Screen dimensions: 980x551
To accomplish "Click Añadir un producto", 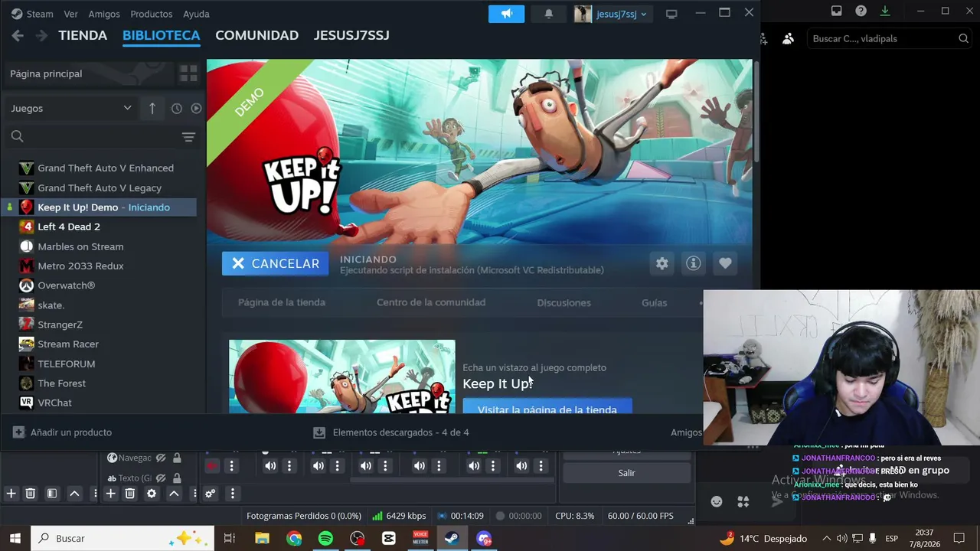I will pos(62,432).
